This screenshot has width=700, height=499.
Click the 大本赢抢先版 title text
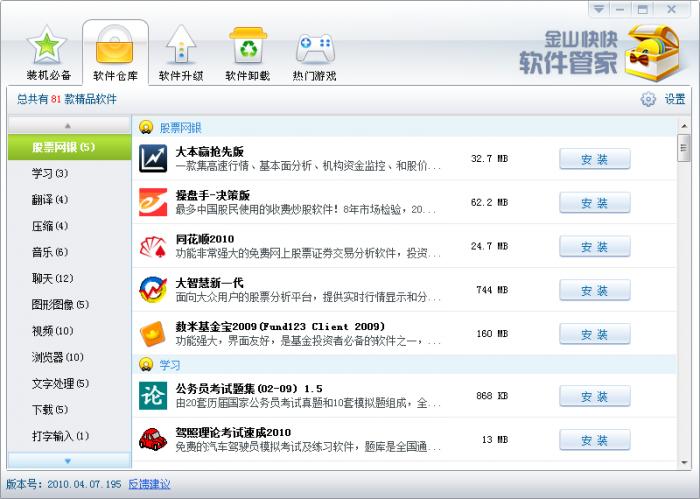[209, 151]
